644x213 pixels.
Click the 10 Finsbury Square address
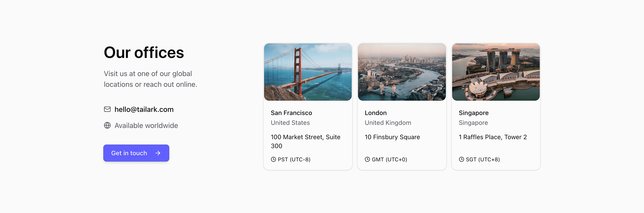point(392,137)
